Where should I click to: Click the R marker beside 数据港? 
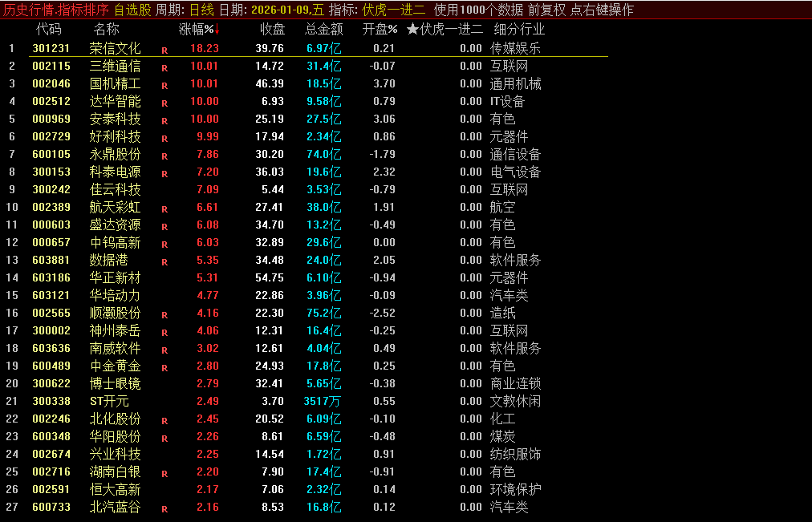point(164,262)
